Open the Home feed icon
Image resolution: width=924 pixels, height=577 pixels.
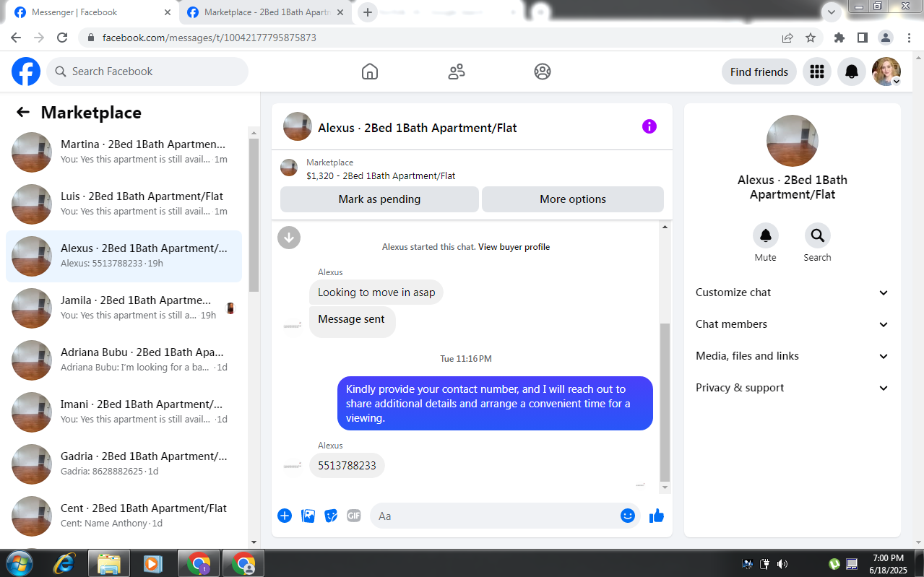370,71
